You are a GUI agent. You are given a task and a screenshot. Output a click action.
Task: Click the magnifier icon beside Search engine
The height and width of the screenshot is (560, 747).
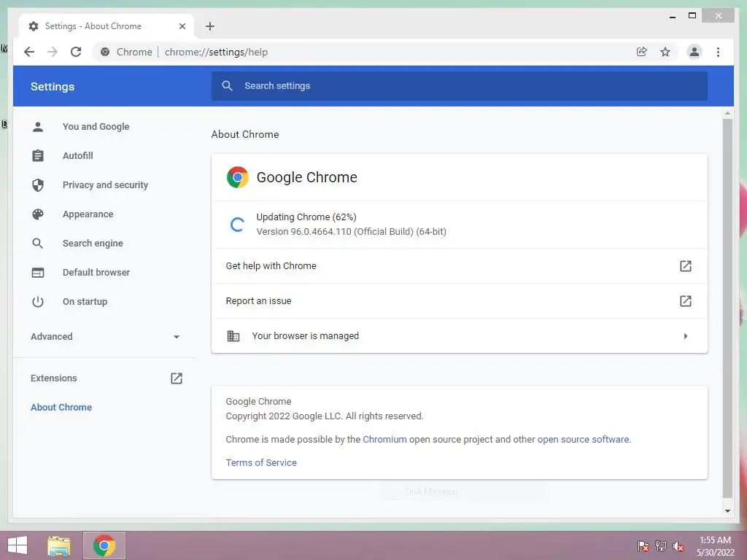38,244
